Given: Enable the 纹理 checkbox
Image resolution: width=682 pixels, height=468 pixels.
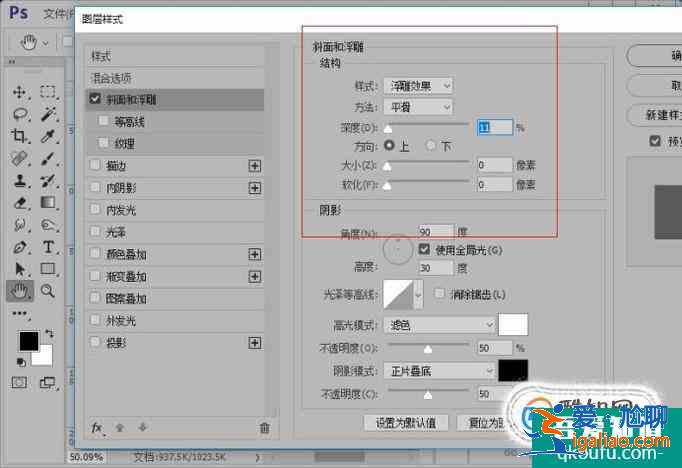Looking at the screenshot, I should click(104, 142).
